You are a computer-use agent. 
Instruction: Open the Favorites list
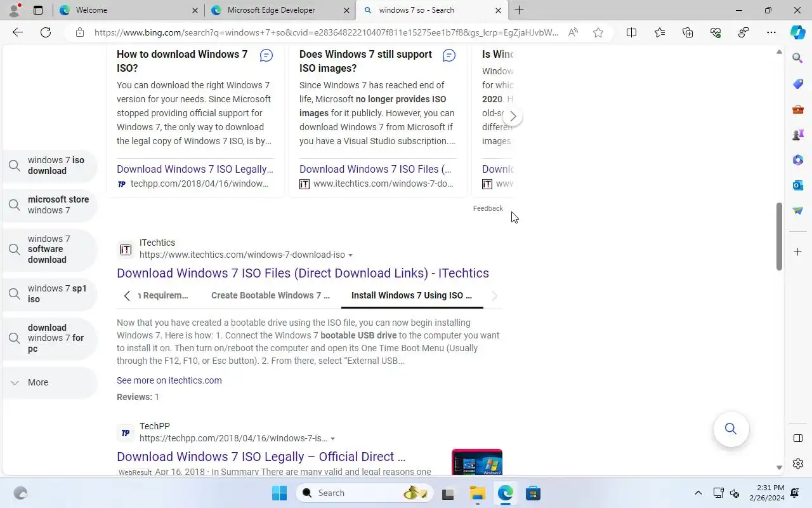[x=660, y=32]
